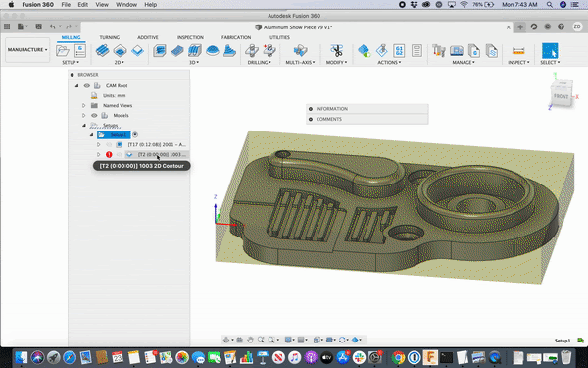The image size is (588, 368).
Task: Open the 3D dropdown menu
Action: [x=194, y=63]
